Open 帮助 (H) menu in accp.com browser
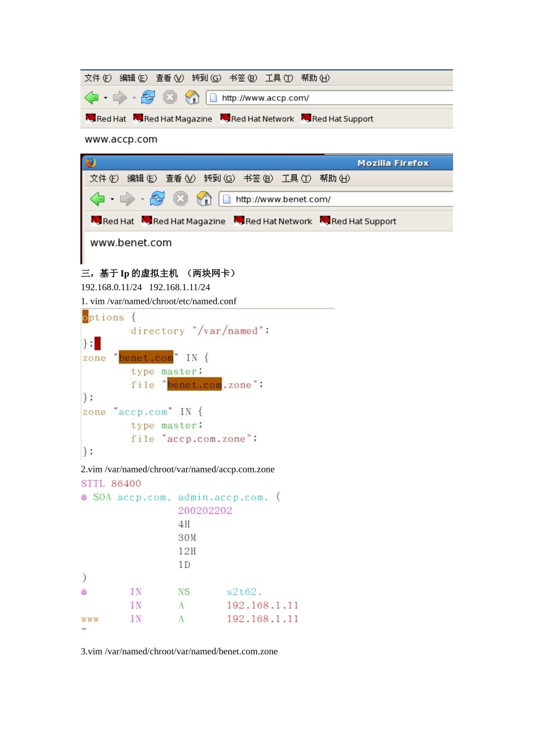 pyautogui.click(x=315, y=78)
